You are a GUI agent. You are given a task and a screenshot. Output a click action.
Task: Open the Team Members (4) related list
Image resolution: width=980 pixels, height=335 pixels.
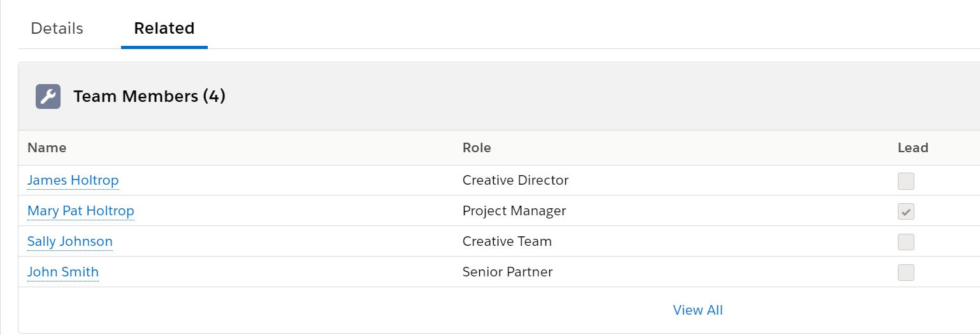click(x=149, y=97)
